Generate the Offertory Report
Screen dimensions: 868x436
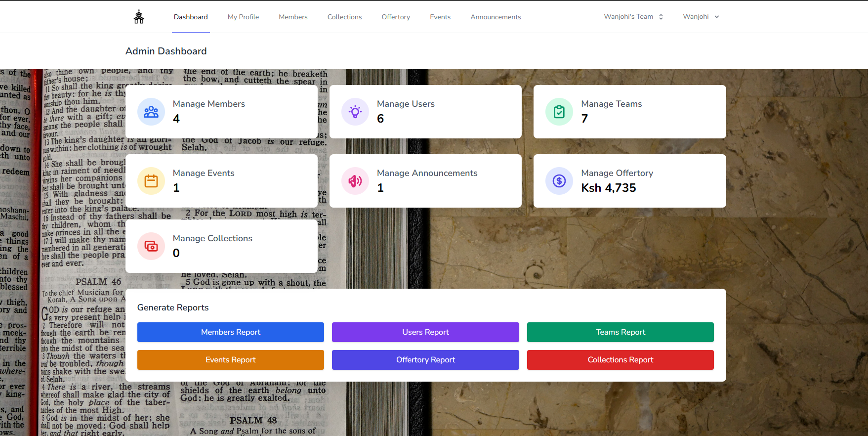tap(425, 360)
